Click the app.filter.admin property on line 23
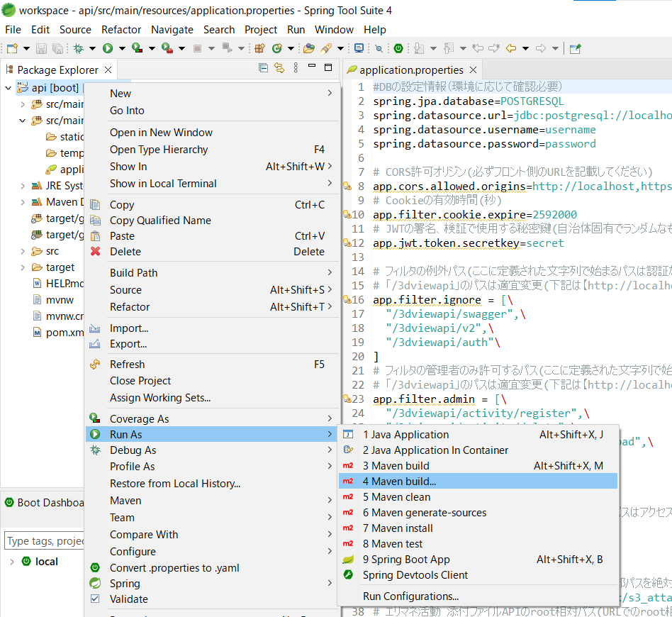This screenshot has width=672, height=617. 424,399
